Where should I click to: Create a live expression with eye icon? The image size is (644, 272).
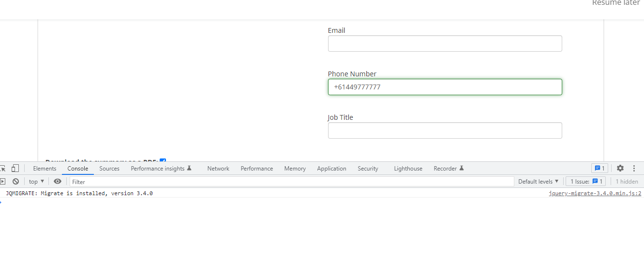(58, 182)
